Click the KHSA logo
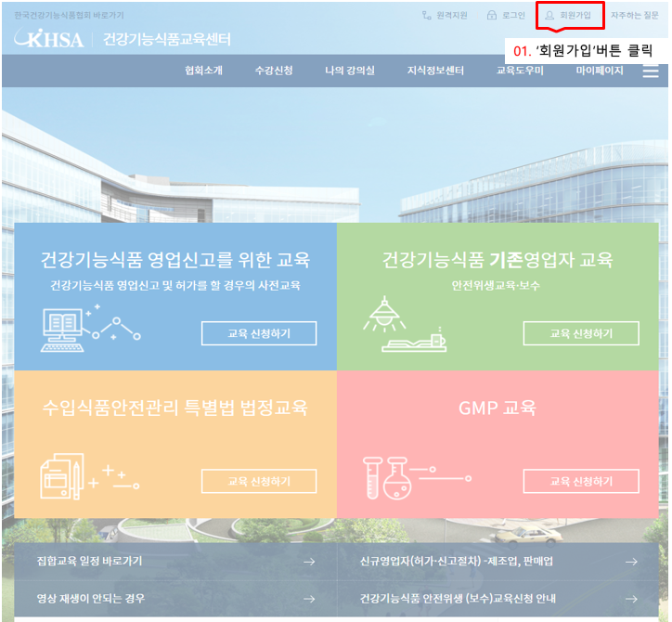The height and width of the screenshot is (622, 672). tap(49, 39)
